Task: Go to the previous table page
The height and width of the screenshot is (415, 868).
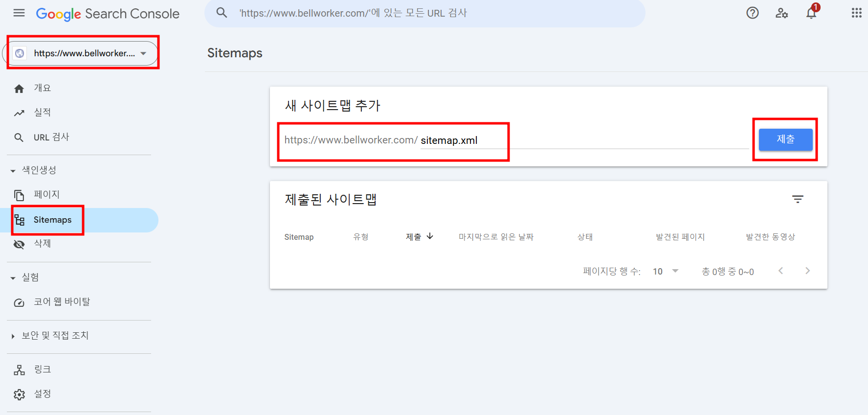Action: pyautogui.click(x=780, y=271)
